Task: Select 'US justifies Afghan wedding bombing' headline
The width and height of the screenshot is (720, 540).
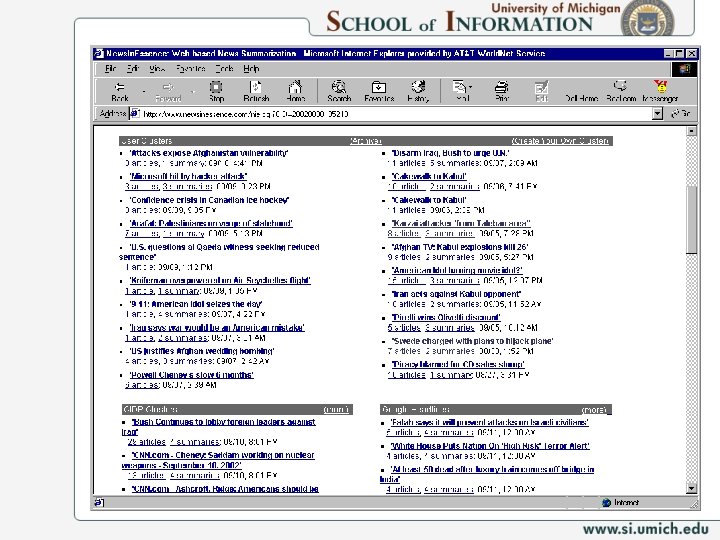Action: (202, 351)
